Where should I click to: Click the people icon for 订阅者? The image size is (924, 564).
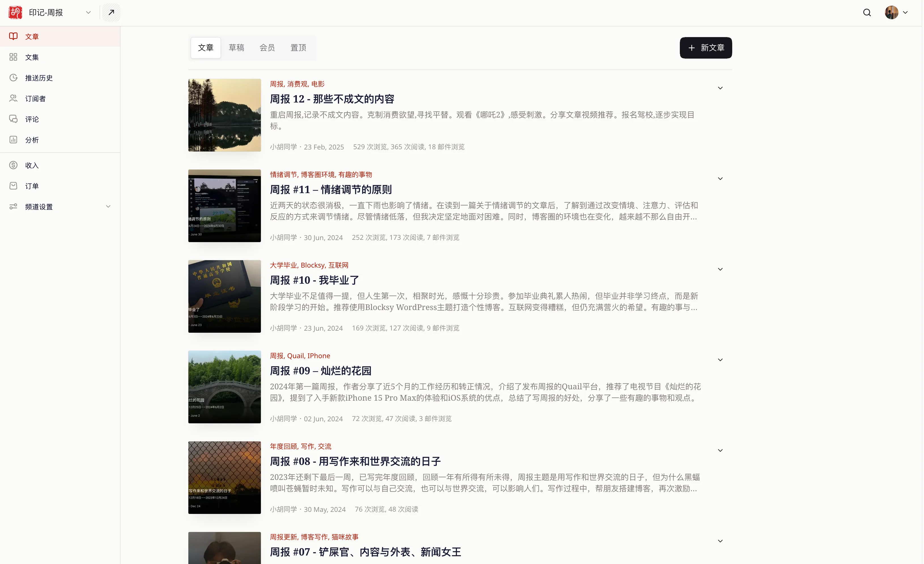click(14, 98)
